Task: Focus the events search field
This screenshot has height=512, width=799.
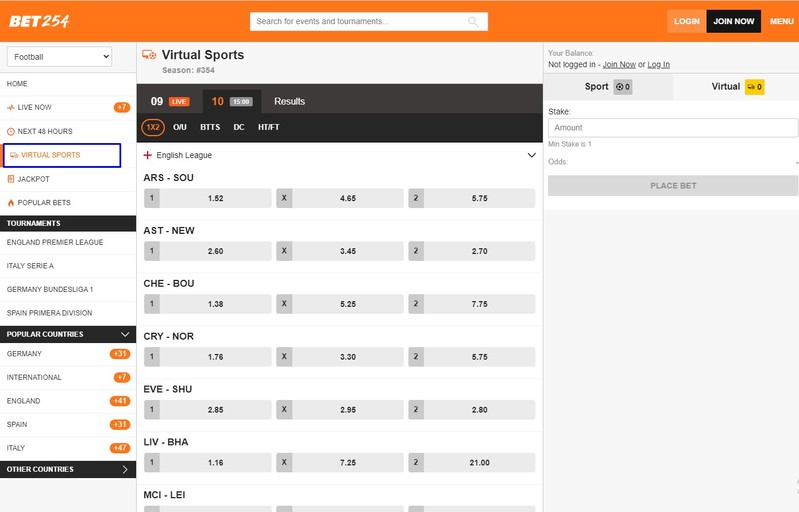Action: [369, 21]
